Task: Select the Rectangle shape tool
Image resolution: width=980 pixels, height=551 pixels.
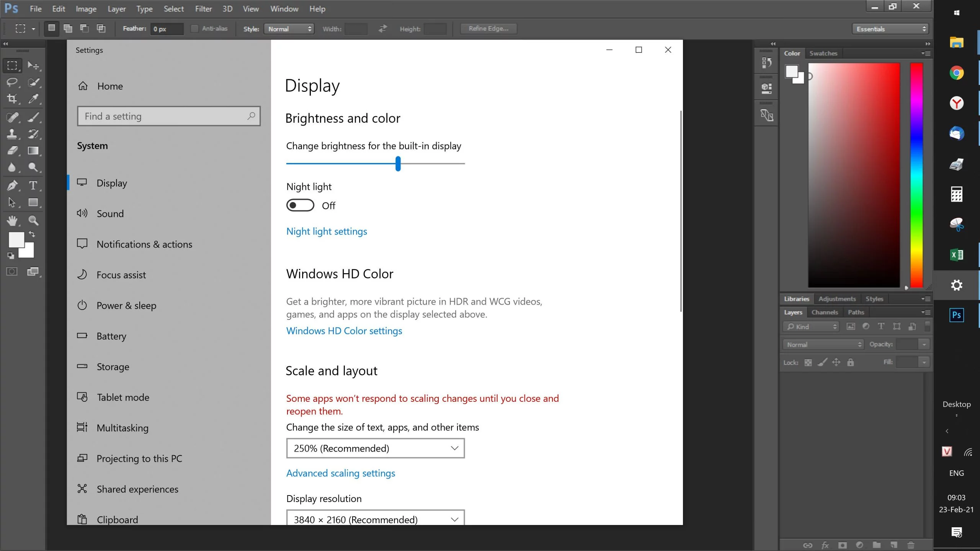Action: coord(34,202)
